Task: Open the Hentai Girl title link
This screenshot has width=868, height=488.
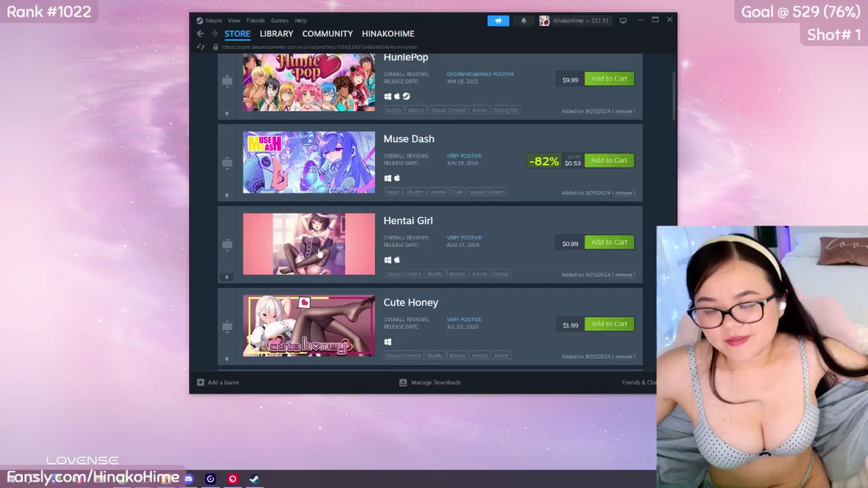Action: 408,221
